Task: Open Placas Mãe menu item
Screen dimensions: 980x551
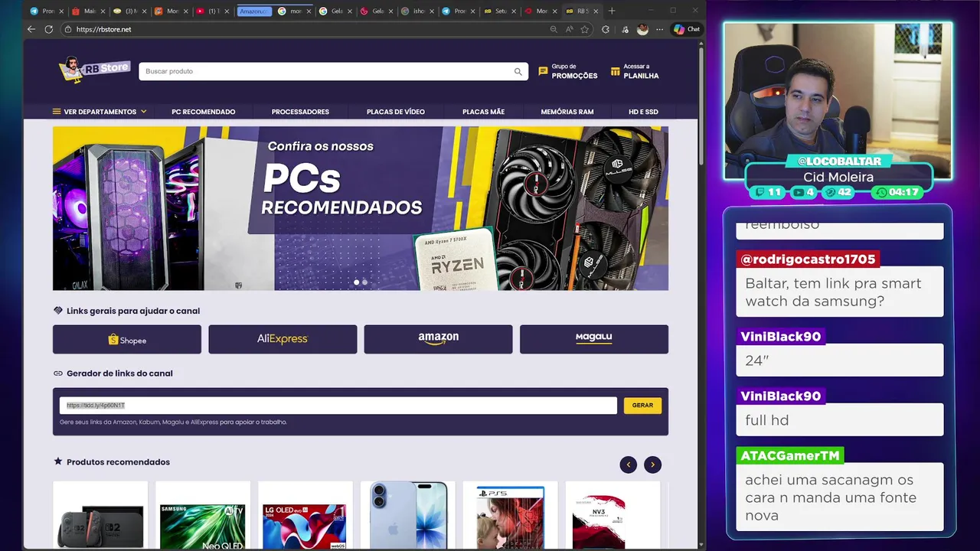Action: pos(483,112)
